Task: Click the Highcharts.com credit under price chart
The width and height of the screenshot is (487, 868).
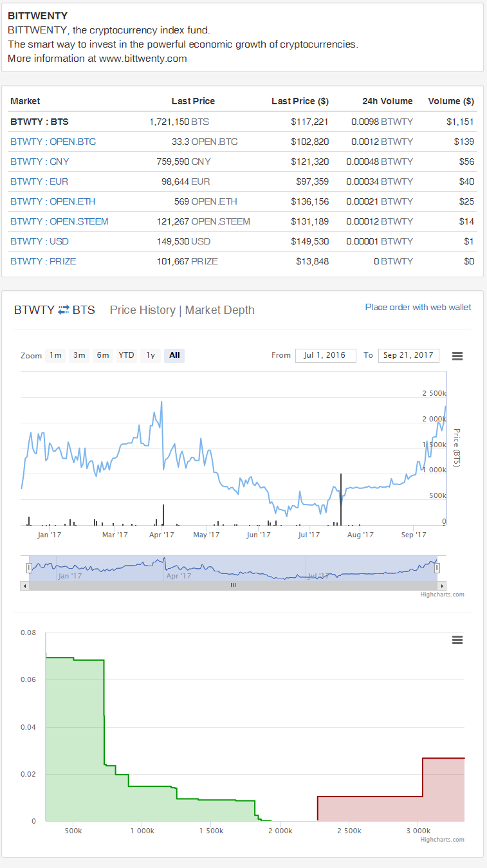Action: tap(442, 595)
